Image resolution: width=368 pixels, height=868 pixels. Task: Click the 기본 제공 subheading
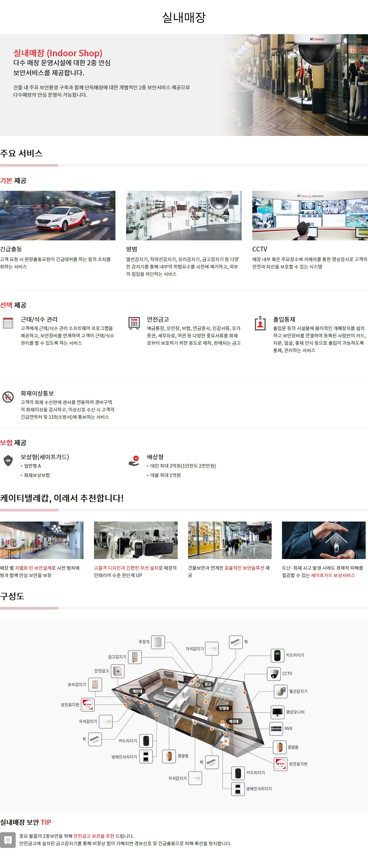13,181
